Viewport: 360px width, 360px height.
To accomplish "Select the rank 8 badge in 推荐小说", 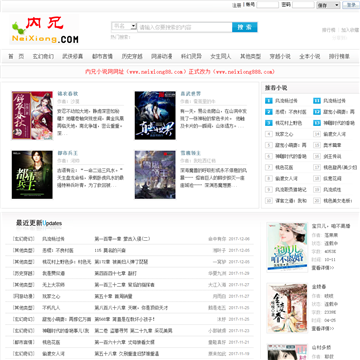I will tap(269, 178).
